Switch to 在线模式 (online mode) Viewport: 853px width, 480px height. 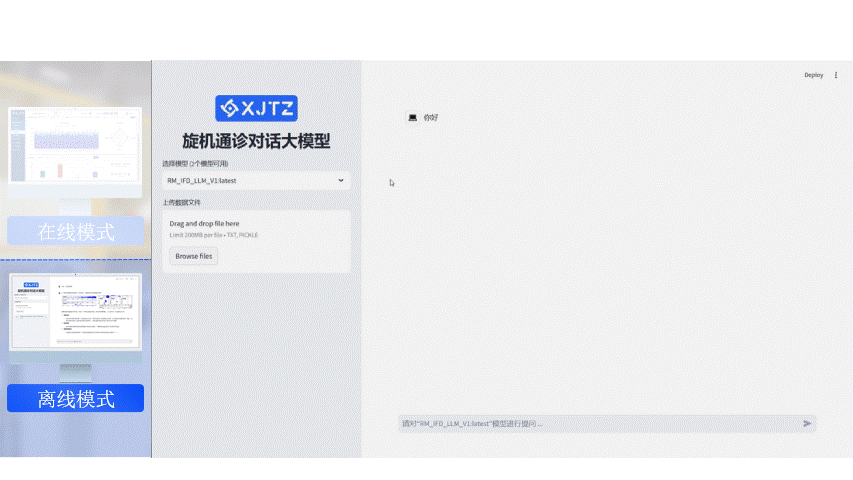coord(76,231)
